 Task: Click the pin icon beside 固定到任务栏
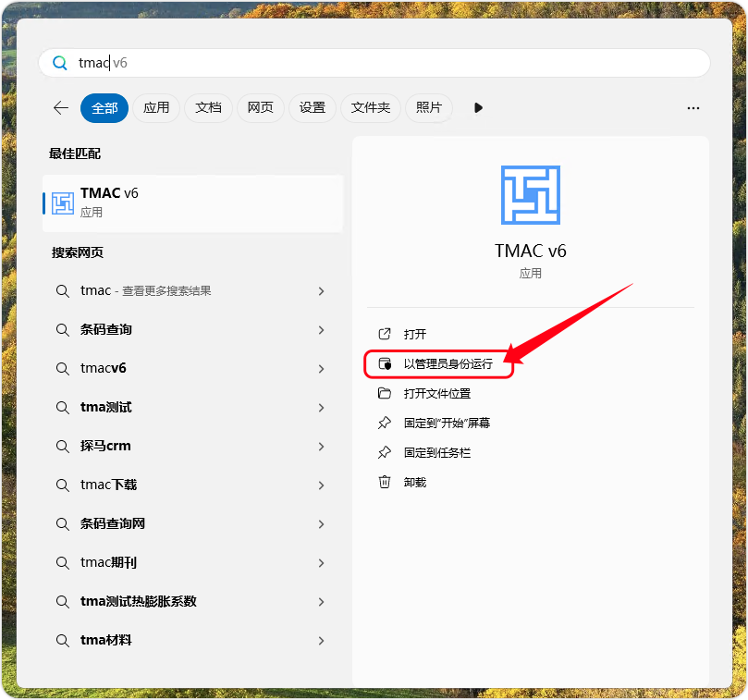[x=385, y=452]
